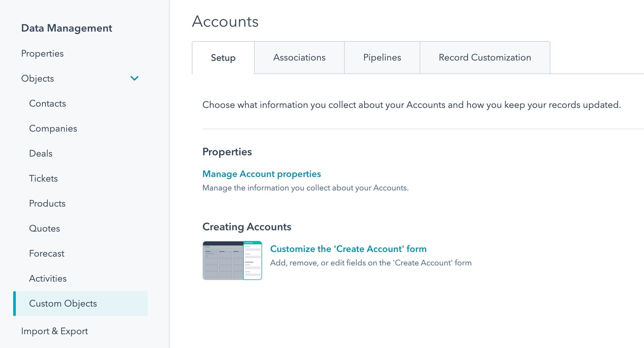644x348 pixels.
Task: Open Deals object settings
Action: pyautogui.click(x=40, y=153)
